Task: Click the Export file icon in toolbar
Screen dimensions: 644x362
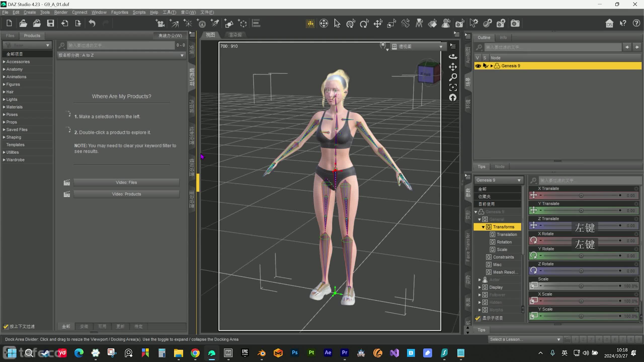Action: point(78,23)
